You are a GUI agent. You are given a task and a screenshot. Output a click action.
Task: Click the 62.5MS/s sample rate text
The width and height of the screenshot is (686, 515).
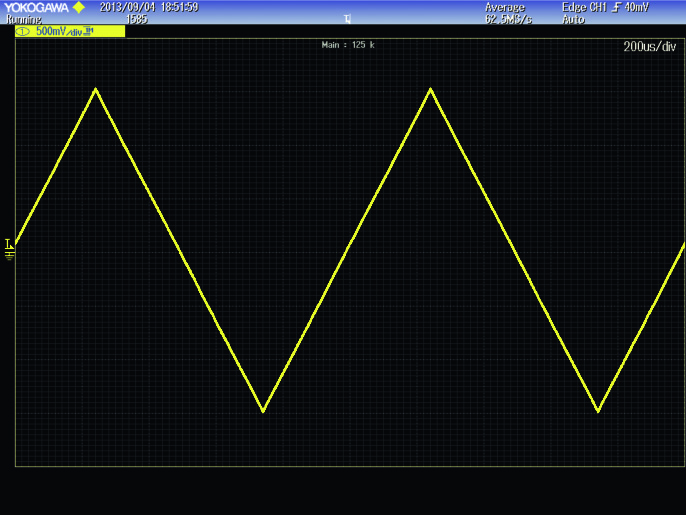click(508, 19)
